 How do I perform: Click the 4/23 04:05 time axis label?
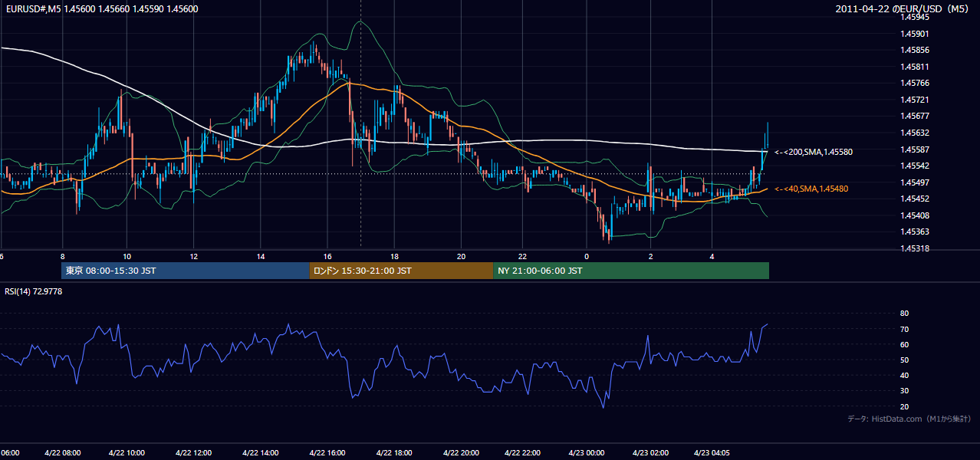click(712, 452)
